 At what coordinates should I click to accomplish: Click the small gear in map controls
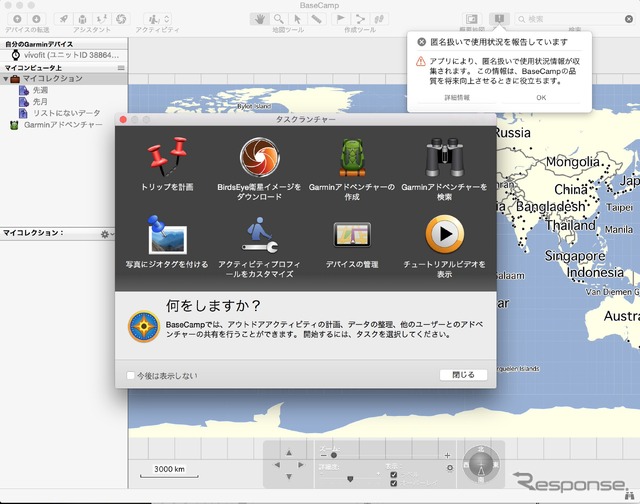coord(450,468)
